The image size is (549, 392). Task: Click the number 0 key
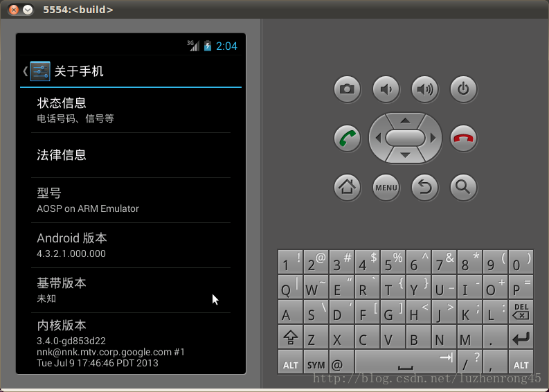point(521,262)
